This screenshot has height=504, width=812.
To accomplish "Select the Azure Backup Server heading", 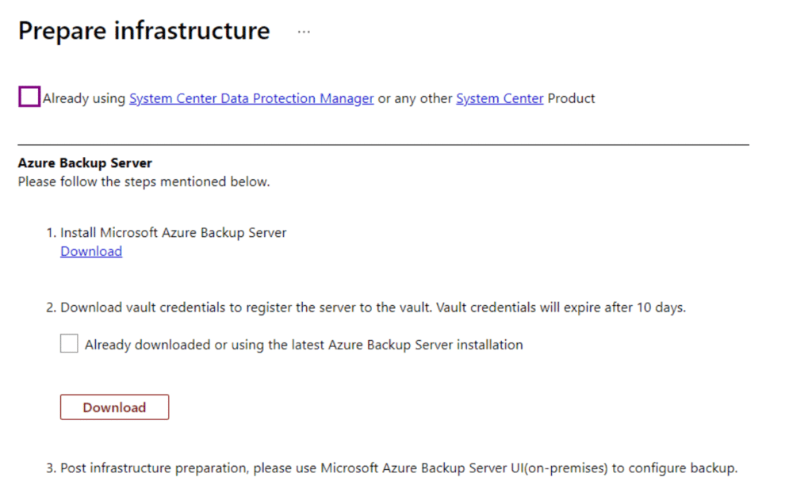I will tap(85, 162).
